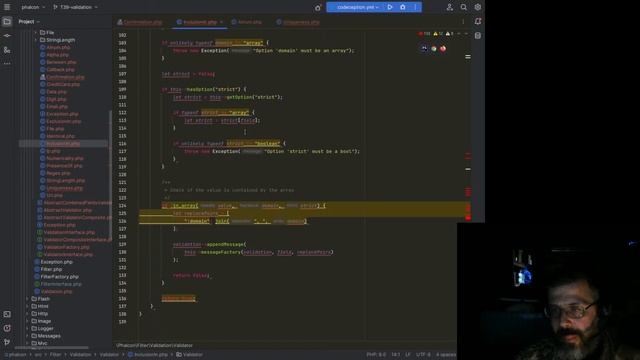Debug the codeception configuration

point(403,7)
